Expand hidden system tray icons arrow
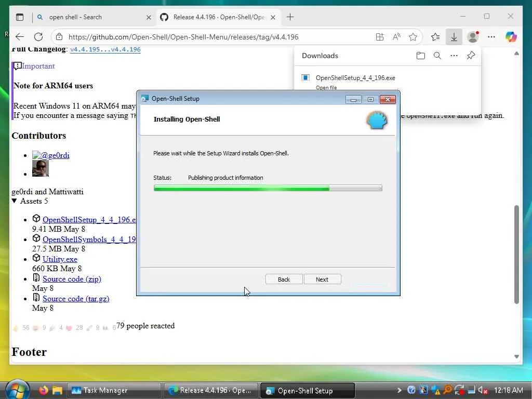 (x=399, y=390)
